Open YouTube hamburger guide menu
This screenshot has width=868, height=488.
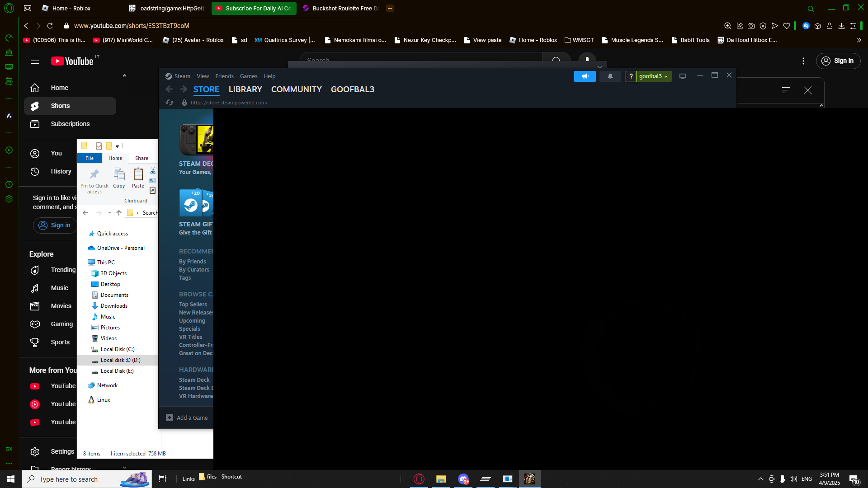point(35,61)
